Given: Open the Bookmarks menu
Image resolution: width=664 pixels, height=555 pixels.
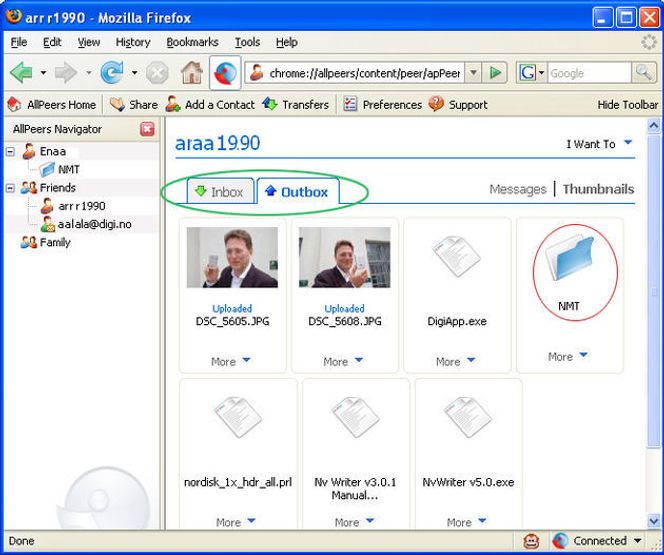Looking at the screenshot, I should pos(192,42).
